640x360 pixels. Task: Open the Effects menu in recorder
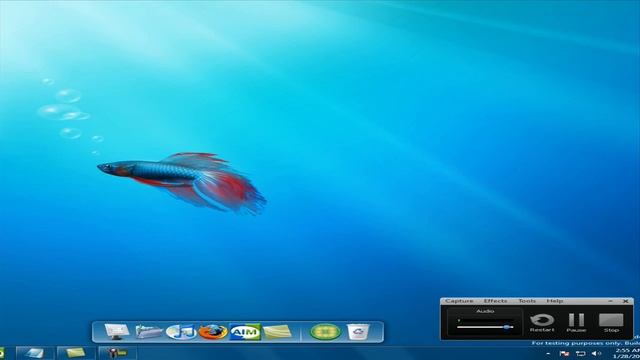(x=495, y=301)
